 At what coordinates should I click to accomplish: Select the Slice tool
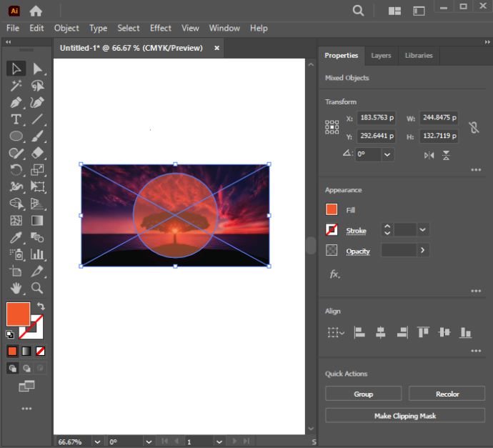click(x=37, y=271)
